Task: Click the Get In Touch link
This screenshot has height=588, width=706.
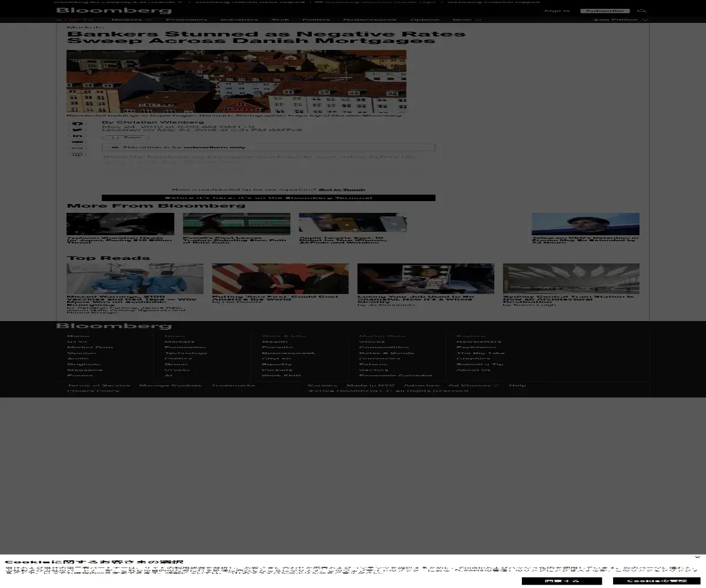Action: pyautogui.click(x=342, y=189)
